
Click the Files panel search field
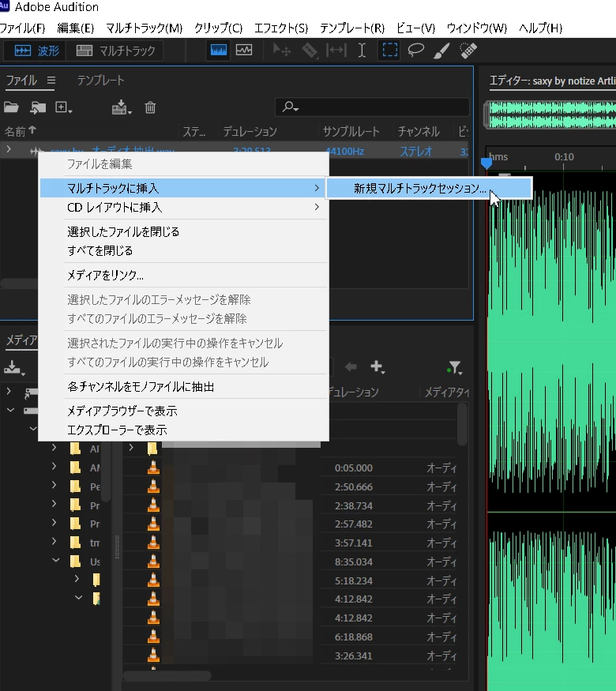pyautogui.click(x=372, y=107)
